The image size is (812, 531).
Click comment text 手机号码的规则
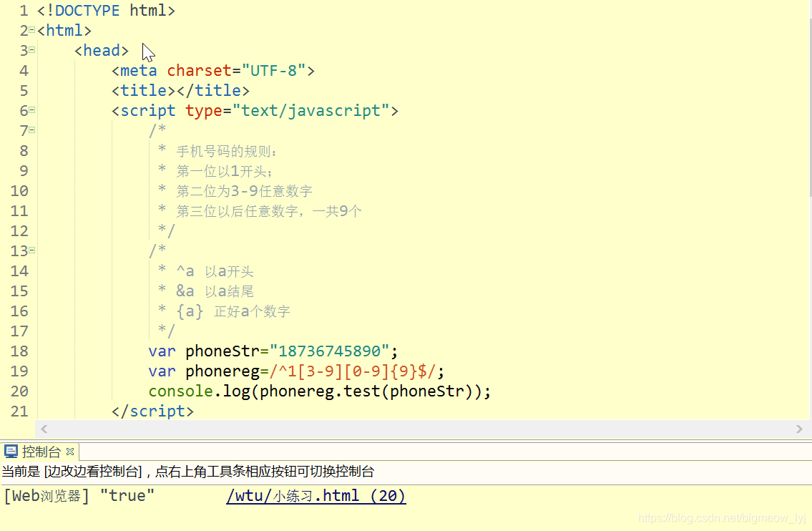click(223, 151)
